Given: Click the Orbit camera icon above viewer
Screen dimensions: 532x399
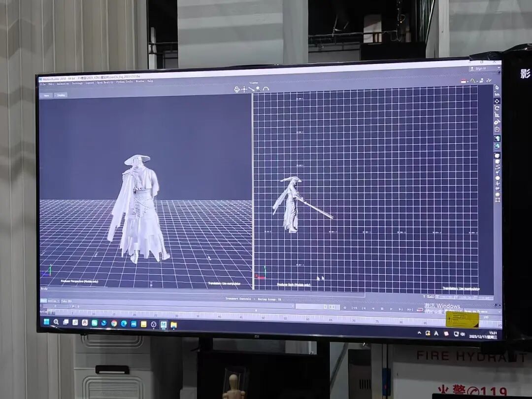Looking at the screenshot, I should [237, 89].
